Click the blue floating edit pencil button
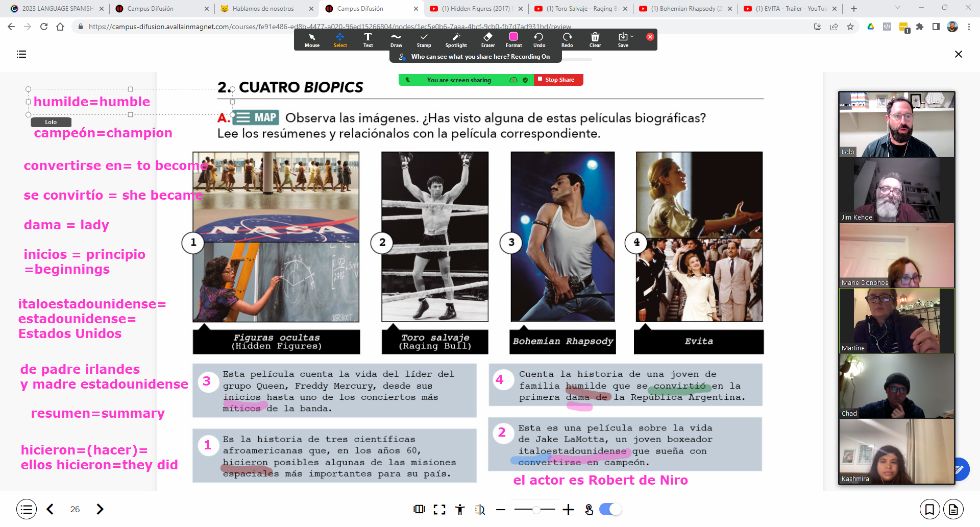The height and width of the screenshot is (527, 980). pyautogui.click(x=960, y=469)
